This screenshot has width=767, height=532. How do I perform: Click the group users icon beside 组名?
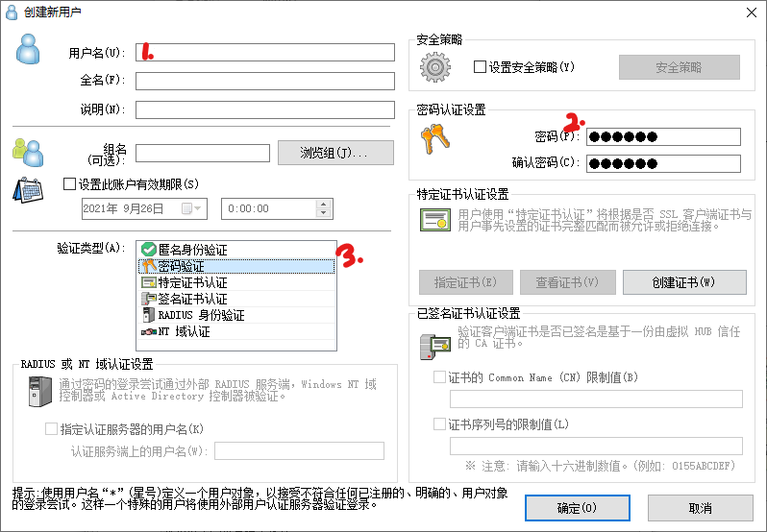[28, 153]
